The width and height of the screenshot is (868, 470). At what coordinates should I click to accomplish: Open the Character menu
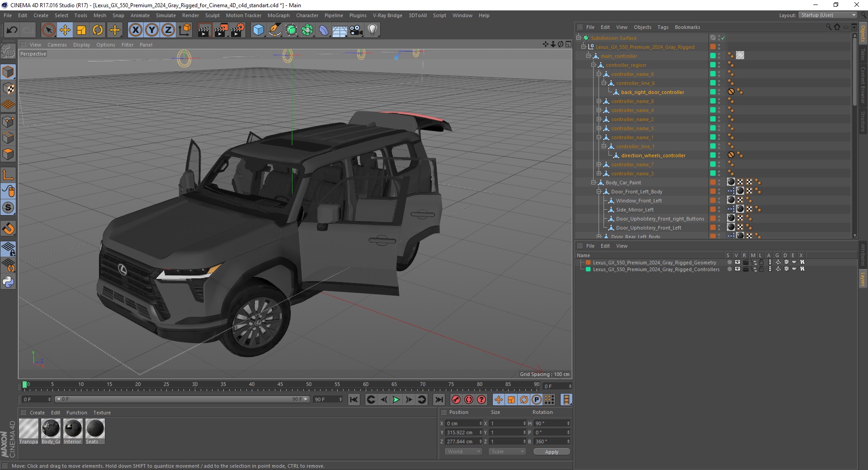(307, 15)
